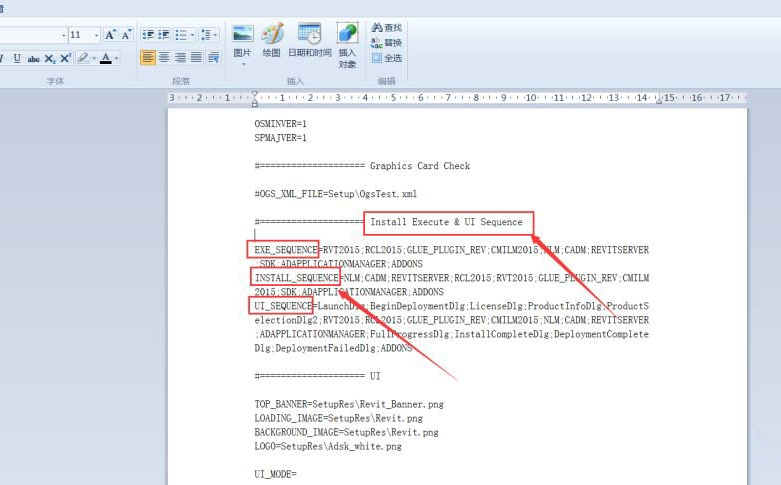Click the right indent marker on the ruler
Image resolution: width=781 pixels, height=485 pixels.
658,101
